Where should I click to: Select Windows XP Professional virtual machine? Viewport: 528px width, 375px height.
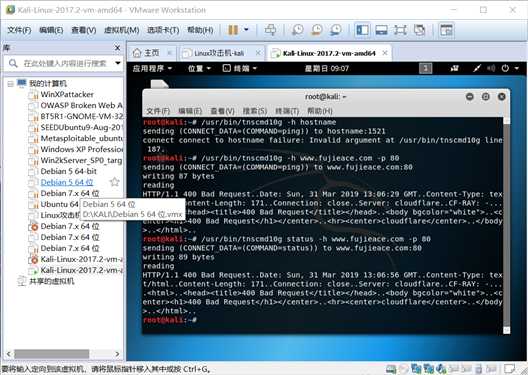[81, 149]
